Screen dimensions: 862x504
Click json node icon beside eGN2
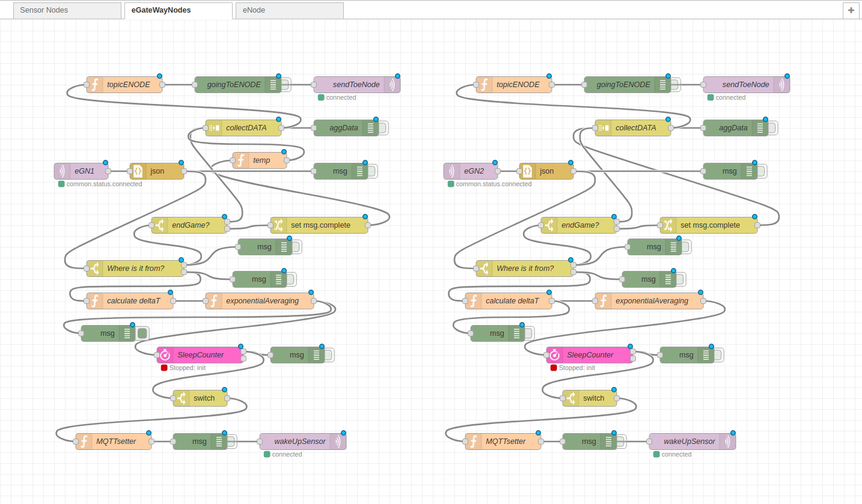pos(527,171)
